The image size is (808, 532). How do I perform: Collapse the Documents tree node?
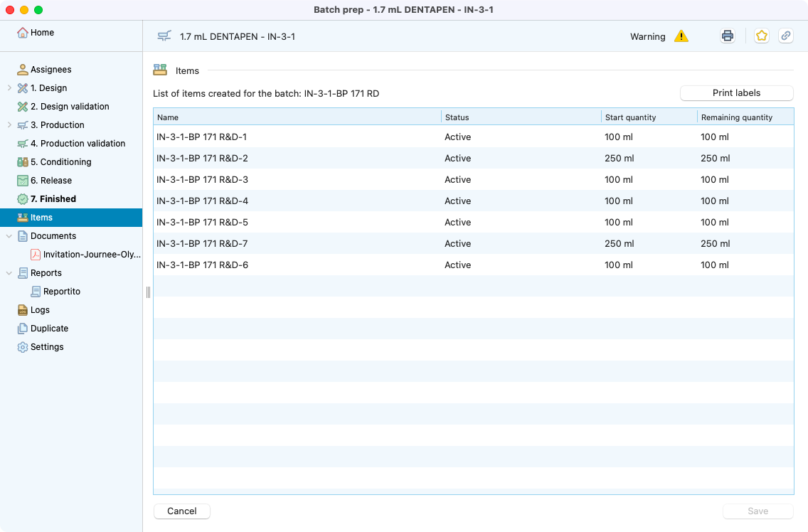(9, 236)
